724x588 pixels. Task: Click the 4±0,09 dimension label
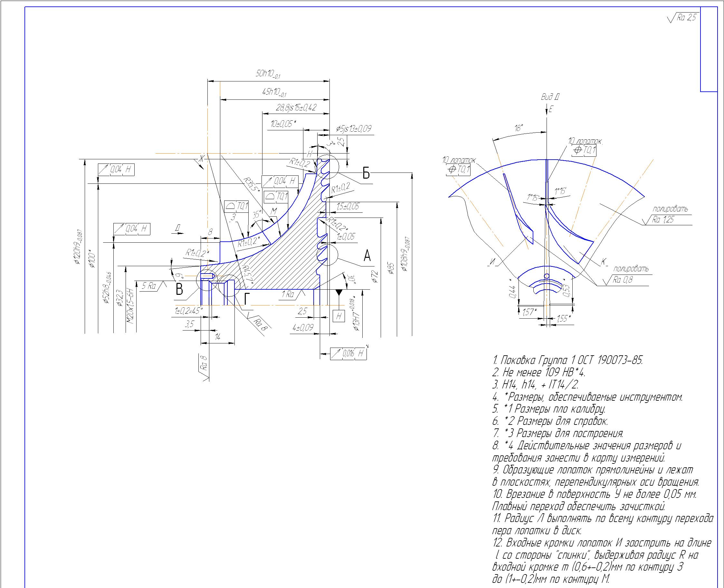tap(303, 327)
